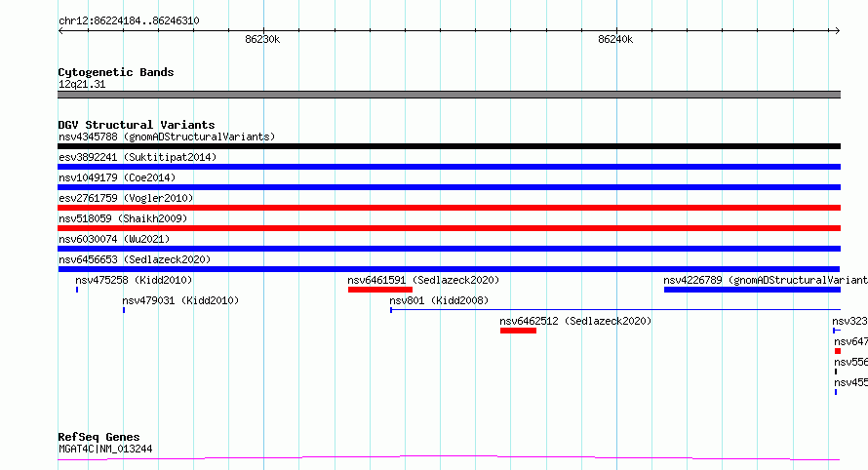Open variant nsv6456653 (Sedlazeck2020) label
The height and width of the screenshot is (470, 868).
tap(135, 259)
